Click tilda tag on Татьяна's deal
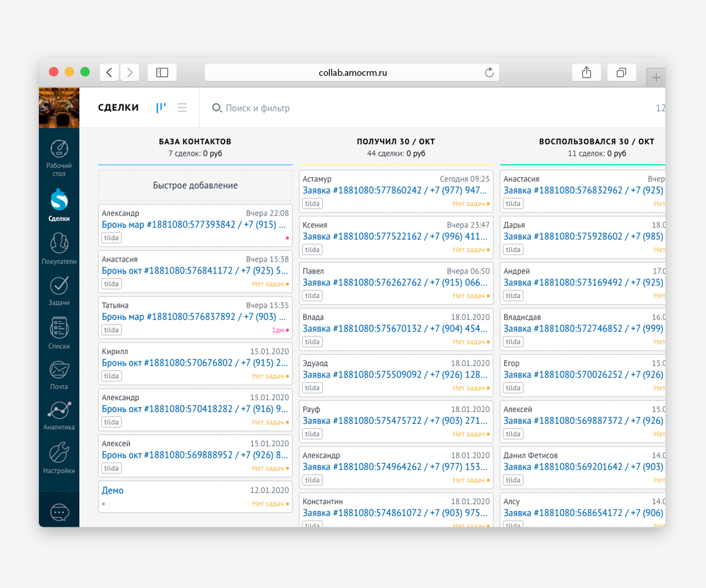The height and width of the screenshot is (588, 706). coord(112,330)
